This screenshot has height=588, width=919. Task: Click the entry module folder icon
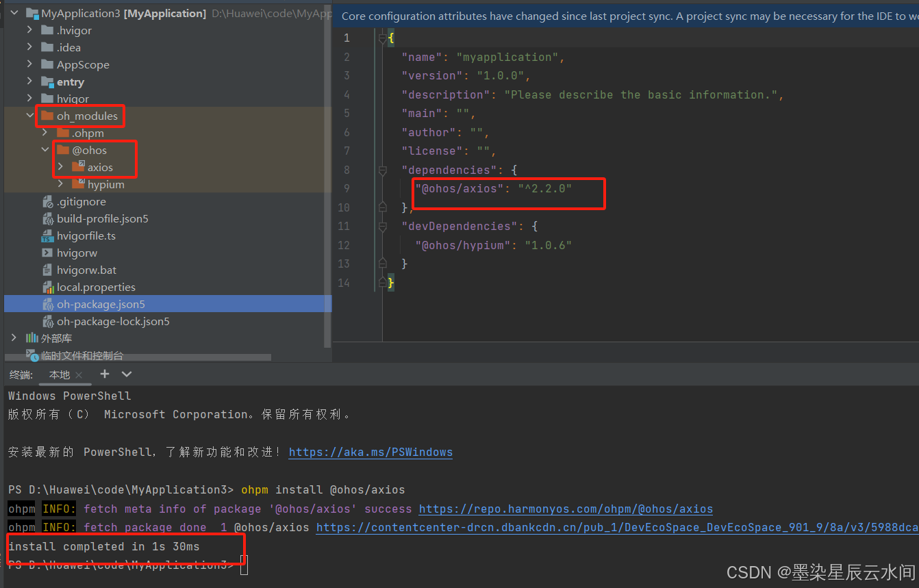click(x=47, y=81)
